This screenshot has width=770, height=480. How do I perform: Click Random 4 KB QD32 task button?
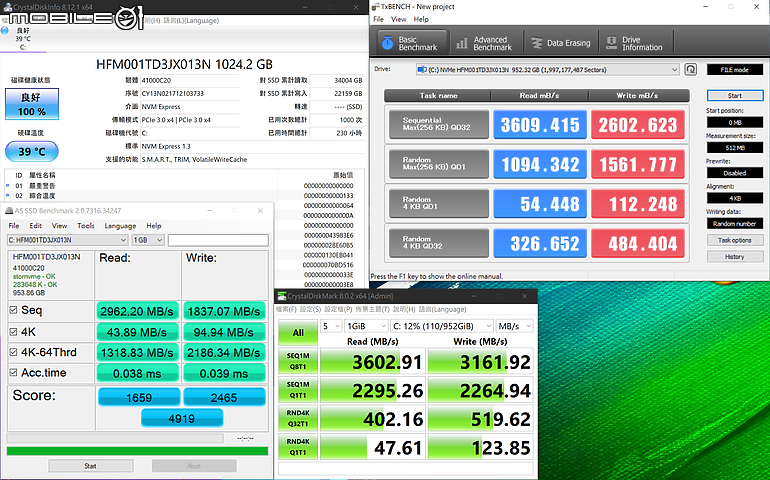(x=439, y=243)
